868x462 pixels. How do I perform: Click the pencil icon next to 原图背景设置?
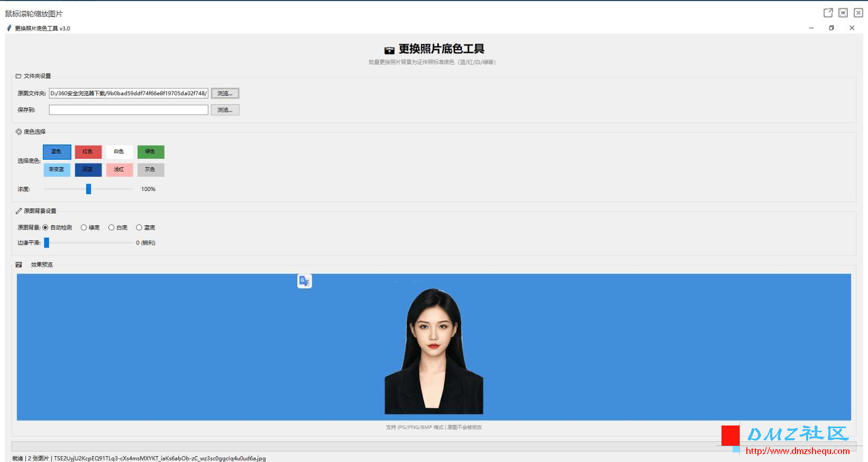click(x=19, y=211)
